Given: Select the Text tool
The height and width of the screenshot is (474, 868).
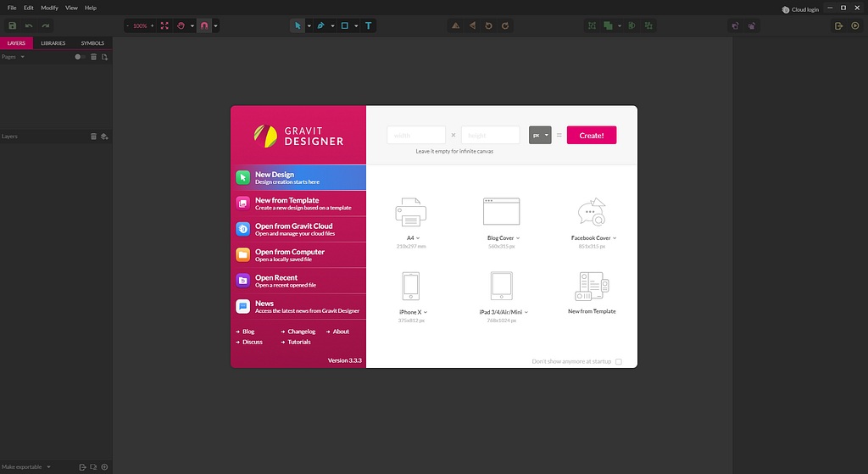Looking at the screenshot, I should pos(368,25).
